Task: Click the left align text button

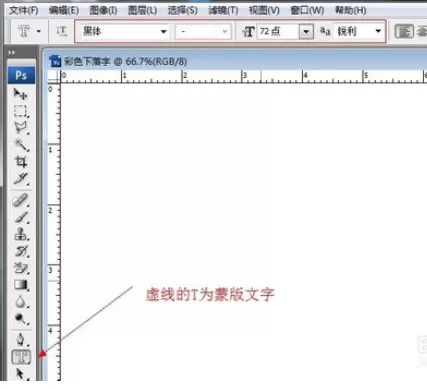Action: (x=404, y=32)
